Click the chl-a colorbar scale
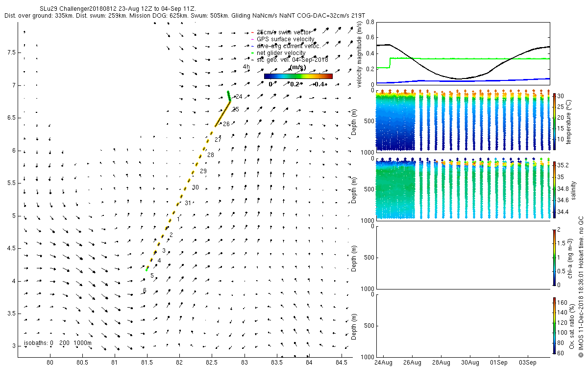The width and height of the screenshot is (588, 368). pyautogui.click(x=554, y=257)
